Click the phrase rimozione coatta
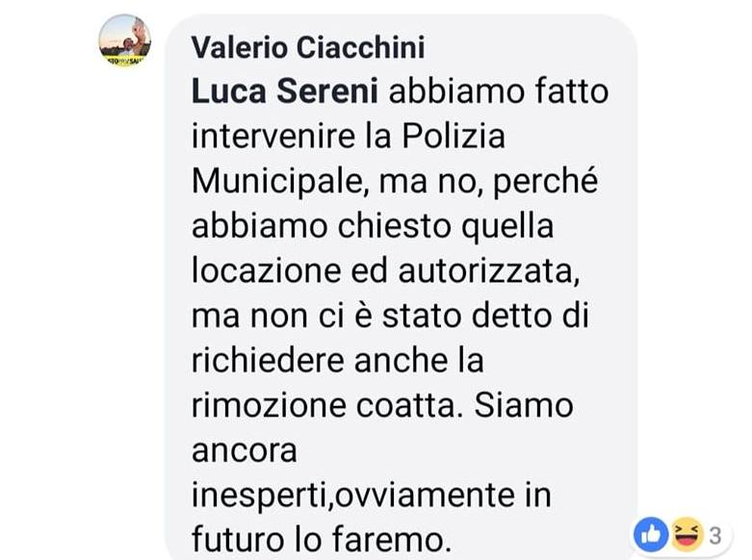This screenshot has height=560, width=752. [x=323, y=406]
